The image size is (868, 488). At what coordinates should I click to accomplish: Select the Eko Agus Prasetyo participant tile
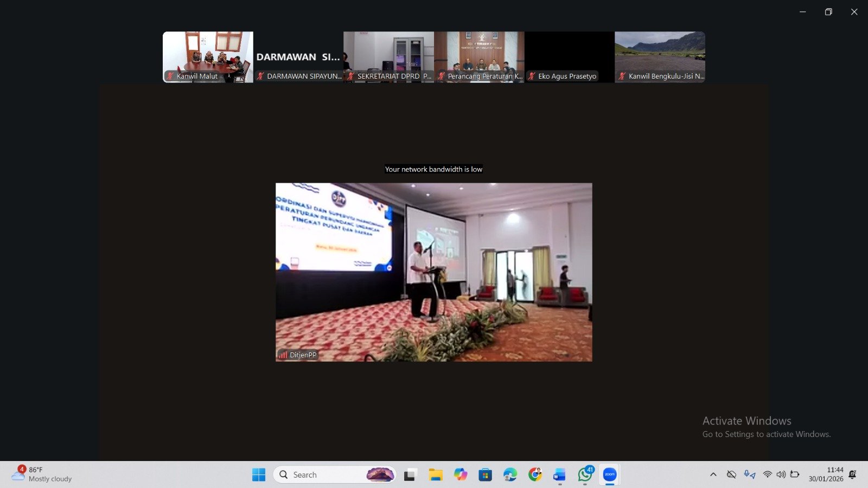569,57
